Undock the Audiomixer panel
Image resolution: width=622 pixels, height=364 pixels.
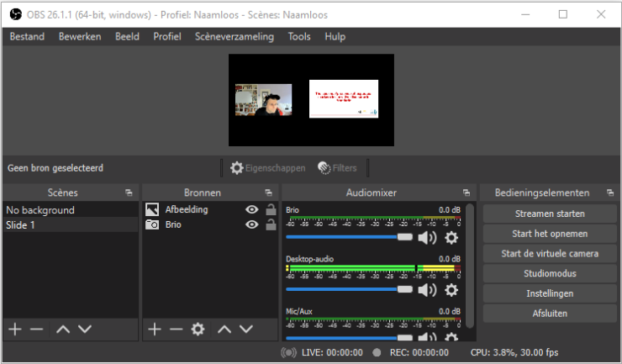(x=466, y=193)
